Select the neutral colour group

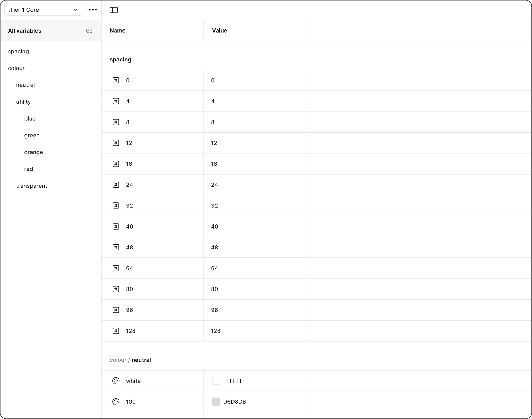pyautogui.click(x=25, y=85)
